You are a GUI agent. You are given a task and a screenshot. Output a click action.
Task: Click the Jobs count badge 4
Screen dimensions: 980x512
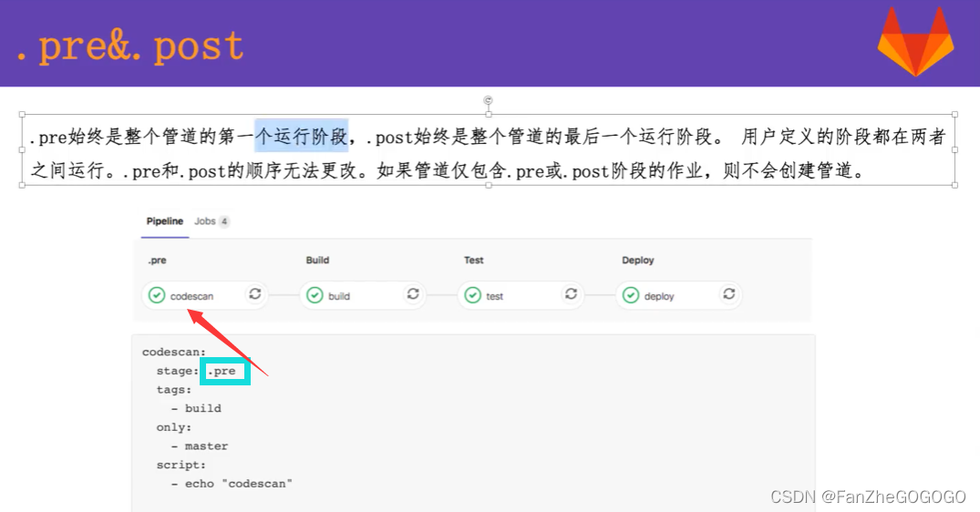coord(224,221)
